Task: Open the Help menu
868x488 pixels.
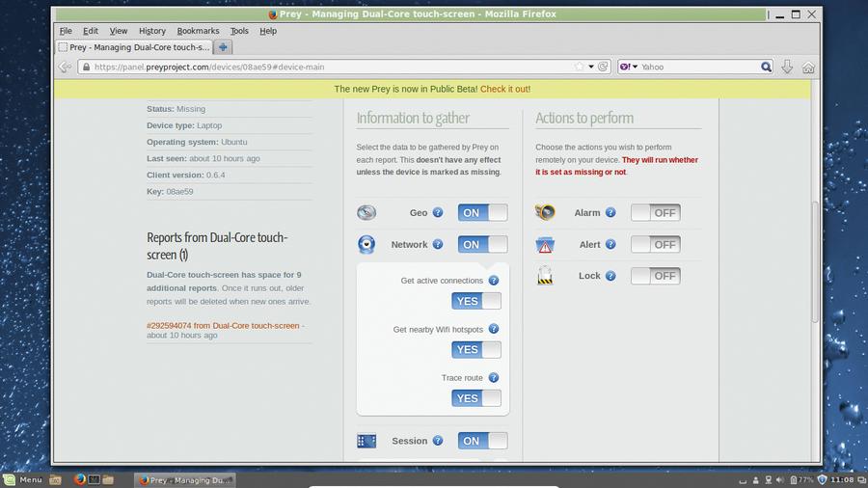Action: pyautogui.click(x=268, y=31)
